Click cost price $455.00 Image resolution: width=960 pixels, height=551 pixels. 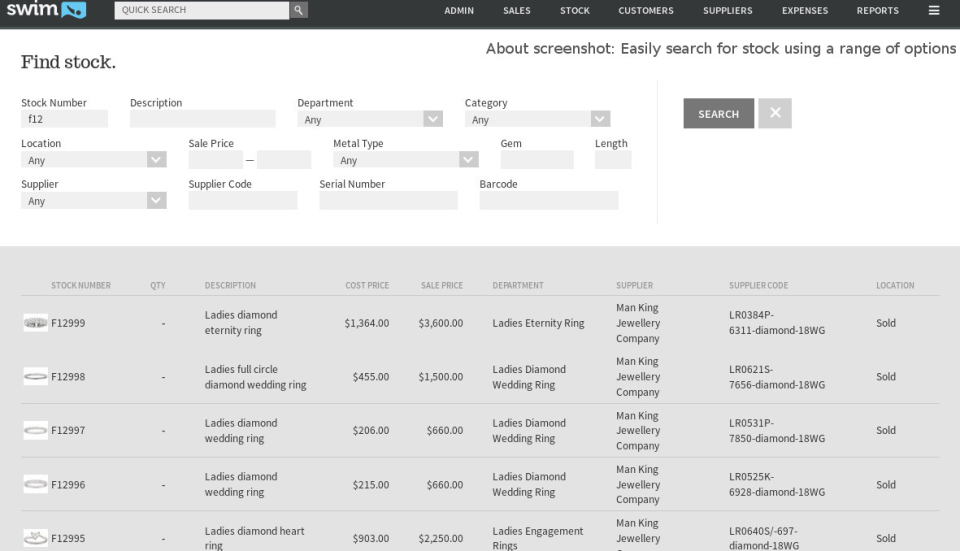click(x=371, y=377)
